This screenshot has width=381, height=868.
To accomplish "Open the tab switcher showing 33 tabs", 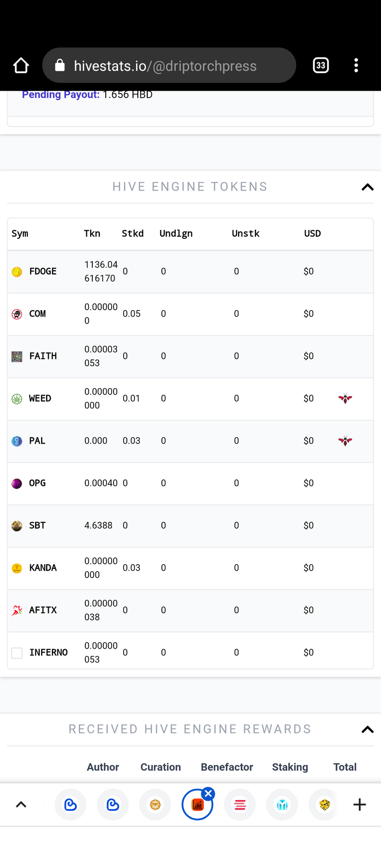I will (x=321, y=66).
